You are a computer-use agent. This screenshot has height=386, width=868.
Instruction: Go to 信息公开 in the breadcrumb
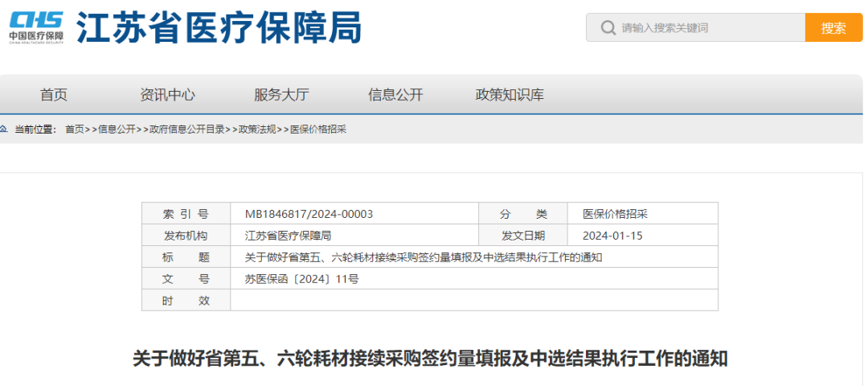tap(117, 129)
